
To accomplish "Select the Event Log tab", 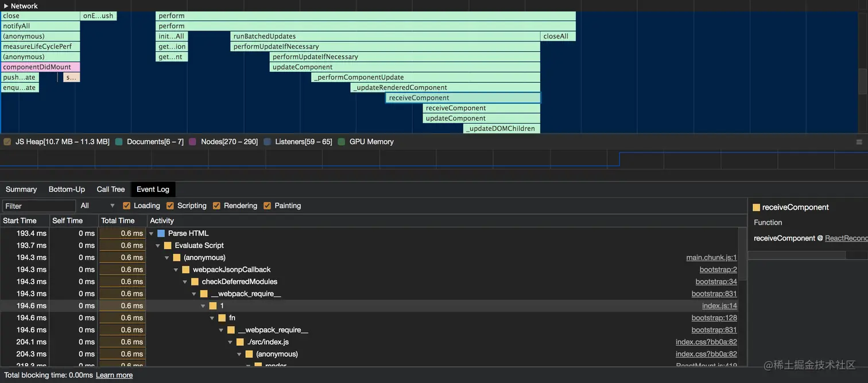I will point(153,189).
